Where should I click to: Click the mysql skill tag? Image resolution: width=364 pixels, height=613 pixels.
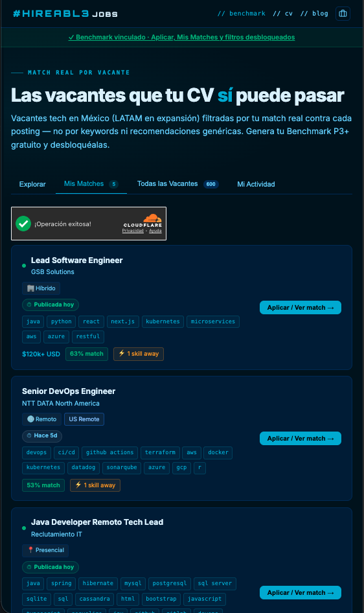pyautogui.click(x=133, y=584)
